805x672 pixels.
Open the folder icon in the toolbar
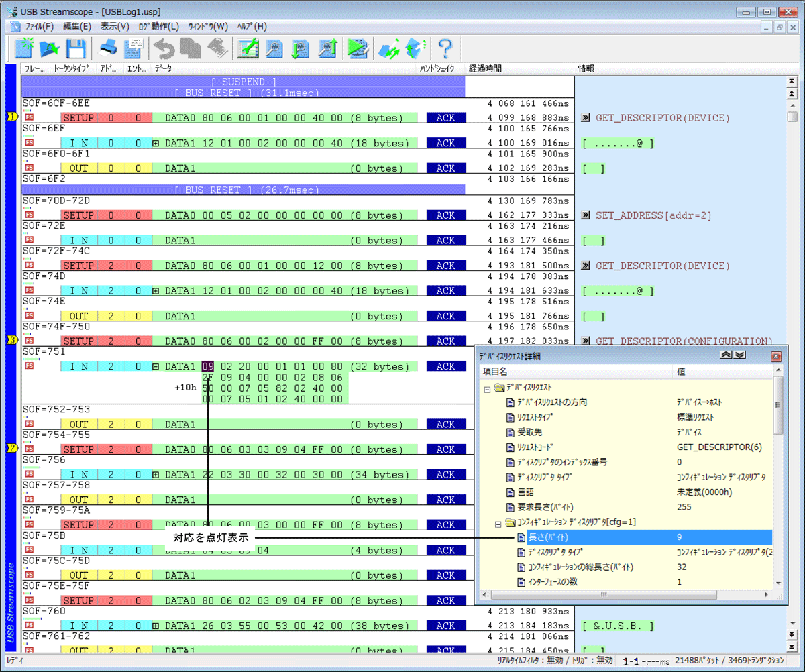(50, 48)
